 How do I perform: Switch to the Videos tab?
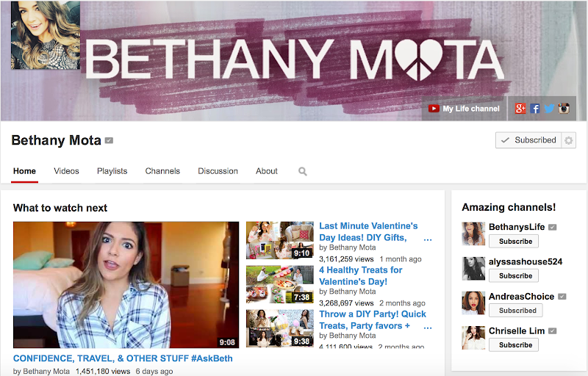click(x=66, y=171)
